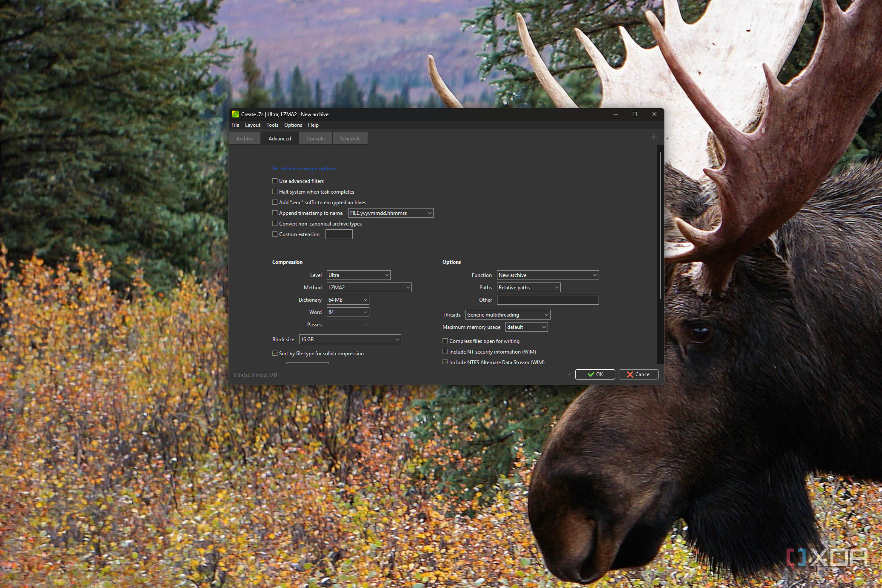The image size is (882, 588).
Task: Enable Use advanced filters checkbox
Action: [275, 181]
